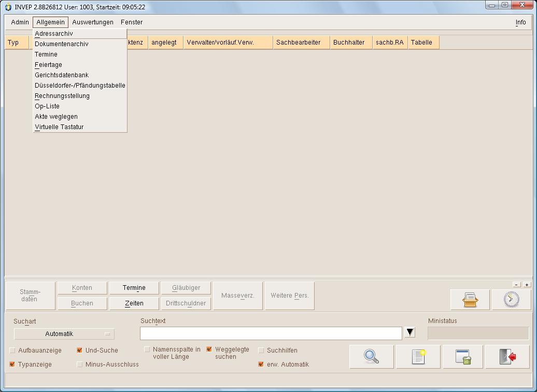537x392 pixels.
Task: Click the Drittschuldner button
Action: [186, 303]
